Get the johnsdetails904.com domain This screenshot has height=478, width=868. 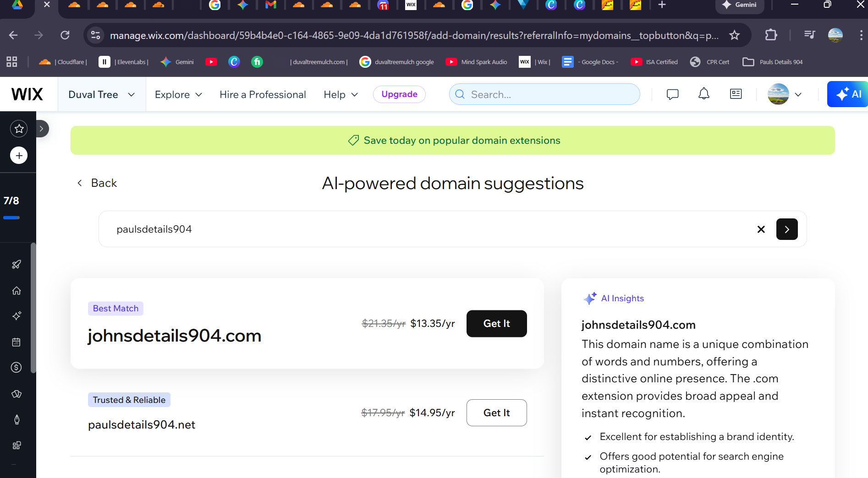[x=497, y=324]
